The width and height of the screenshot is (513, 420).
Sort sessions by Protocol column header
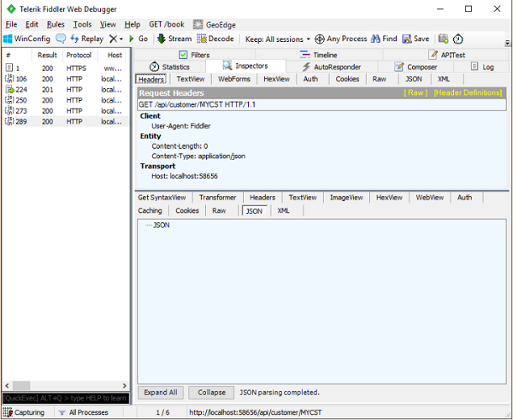79,55
